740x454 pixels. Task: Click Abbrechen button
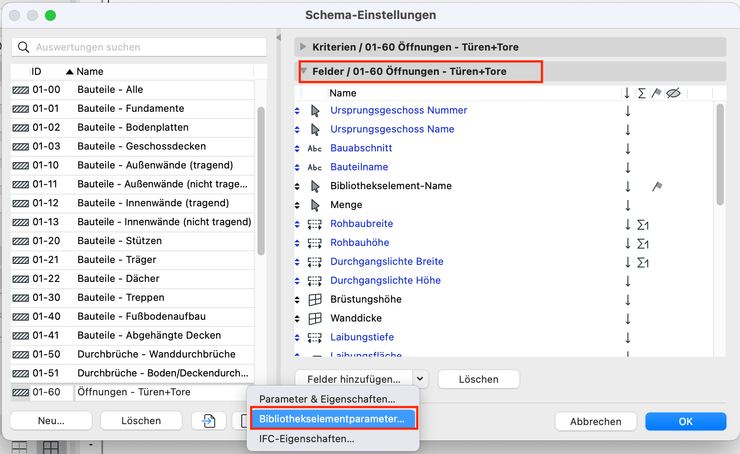pos(596,421)
